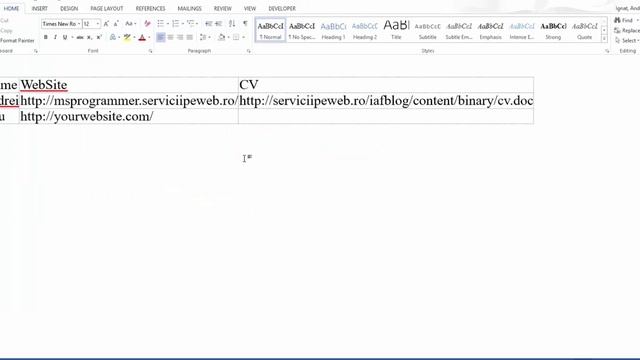The width and height of the screenshot is (640, 360).
Task: Switch to the REFERENCES tab
Action: (x=151, y=8)
